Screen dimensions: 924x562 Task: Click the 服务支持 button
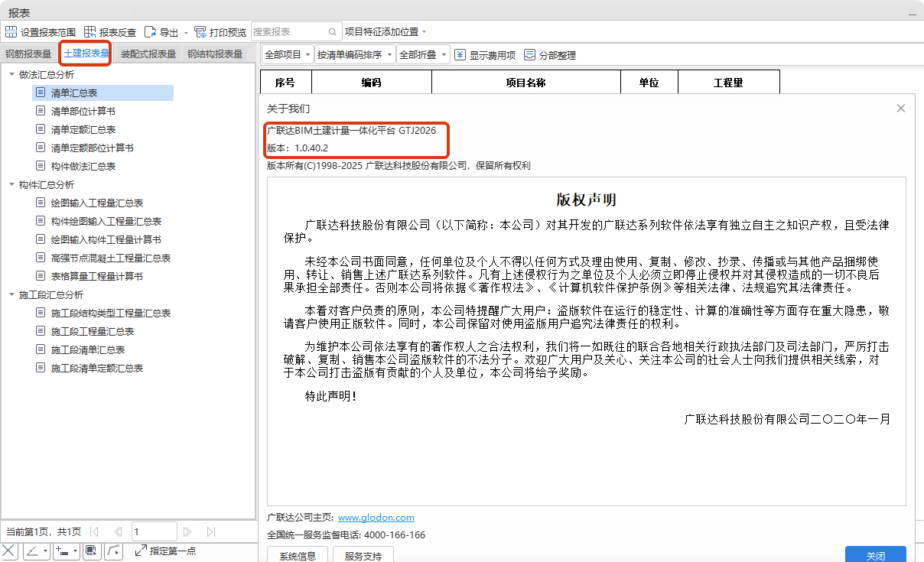click(363, 556)
